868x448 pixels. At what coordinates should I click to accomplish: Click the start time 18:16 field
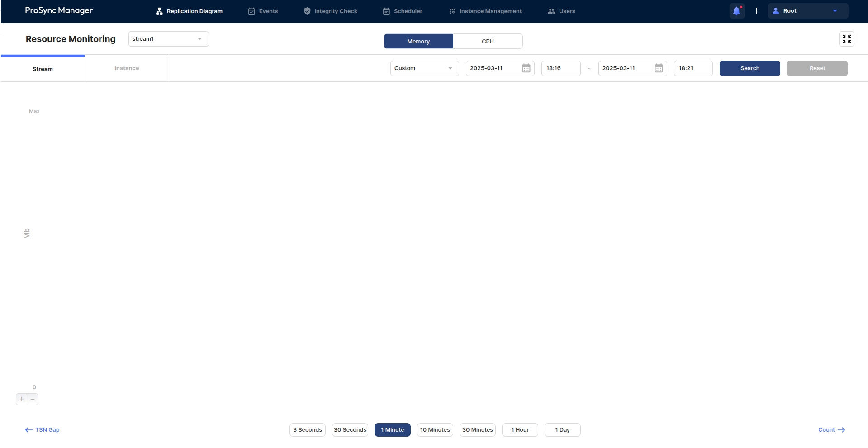560,68
